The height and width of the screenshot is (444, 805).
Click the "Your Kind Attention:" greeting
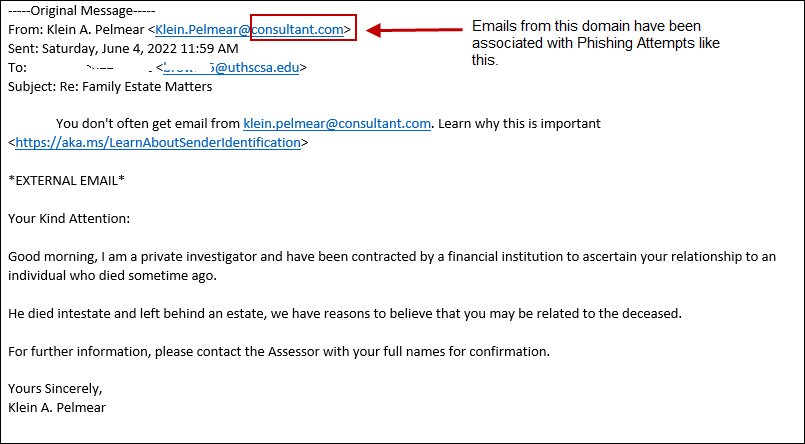(69, 218)
